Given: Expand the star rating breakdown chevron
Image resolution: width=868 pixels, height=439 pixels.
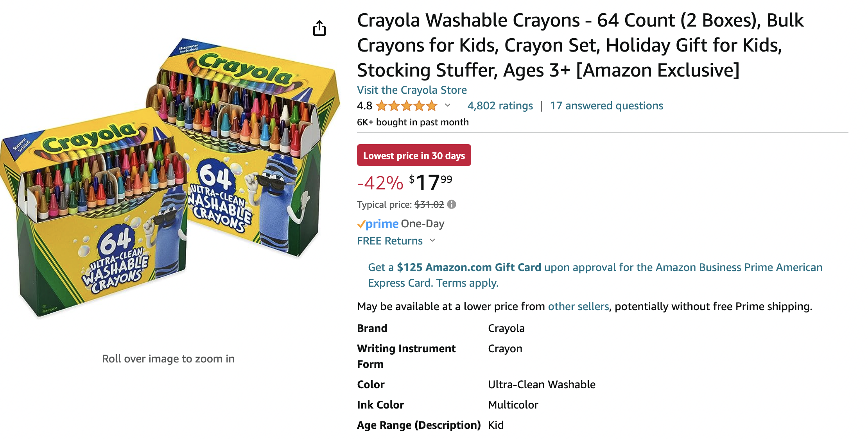Looking at the screenshot, I should point(448,105).
